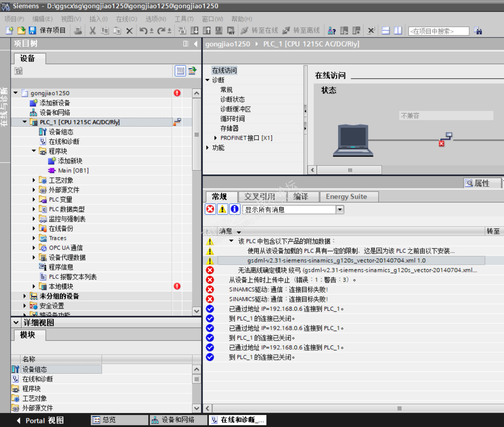Click the project tree vertical scrollbar thumb

click(197, 134)
